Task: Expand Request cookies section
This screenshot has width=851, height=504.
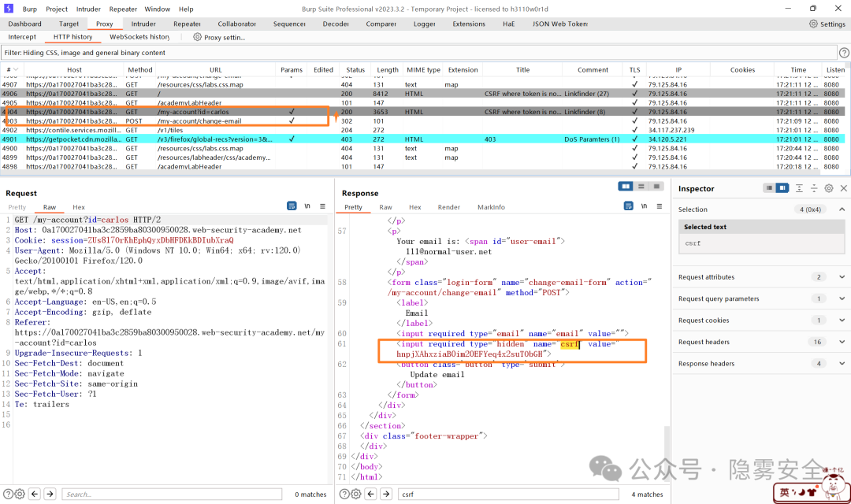Action: (x=842, y=320)
